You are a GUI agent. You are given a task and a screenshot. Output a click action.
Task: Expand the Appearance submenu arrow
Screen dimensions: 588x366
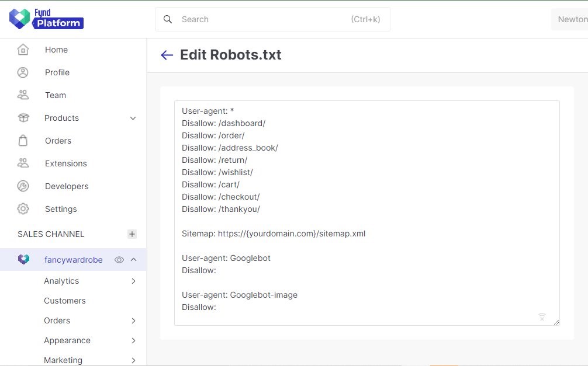(133, 340)
